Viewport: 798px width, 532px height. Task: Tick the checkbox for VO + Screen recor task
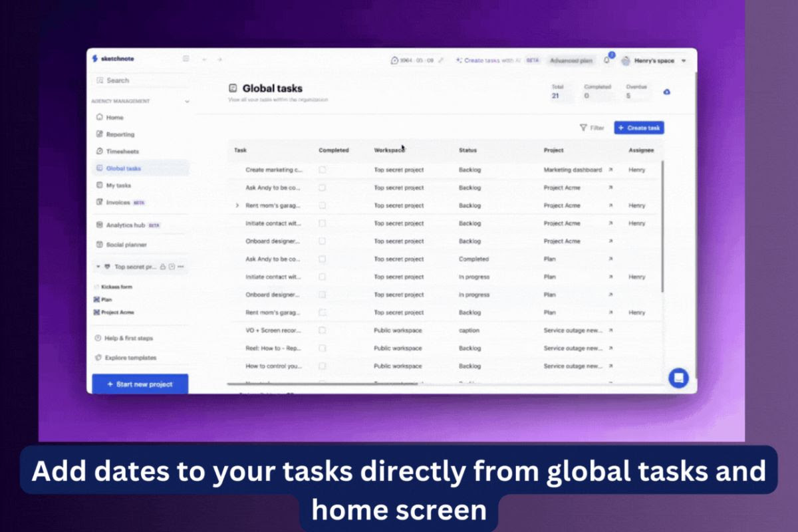tap(322, 331)
